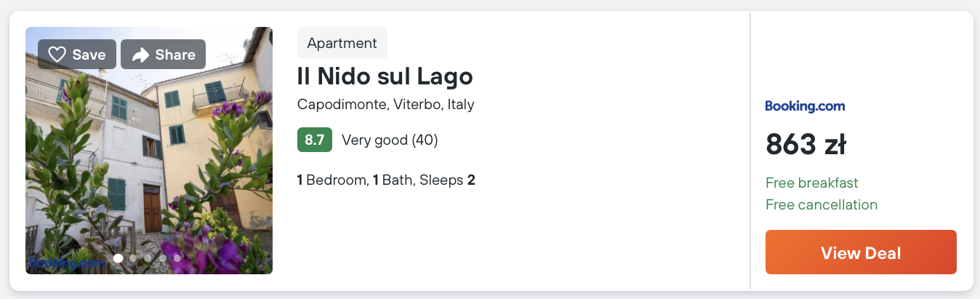Image resolution: width=980 pixels, height=299 pixels.
Task: Click the Free cancellation label
Action: (x=822, y=204)
